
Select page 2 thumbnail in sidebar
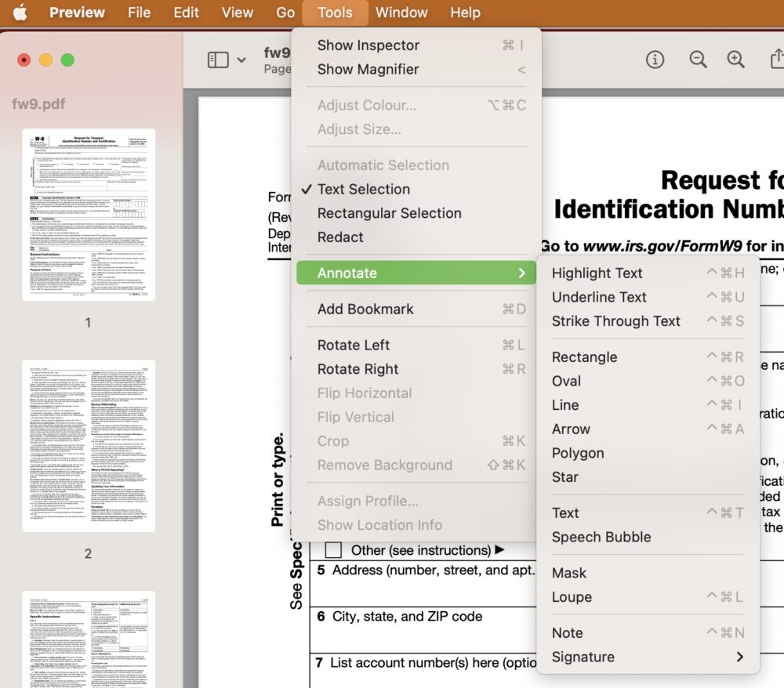pyautogui.click(x=89, y=446)
